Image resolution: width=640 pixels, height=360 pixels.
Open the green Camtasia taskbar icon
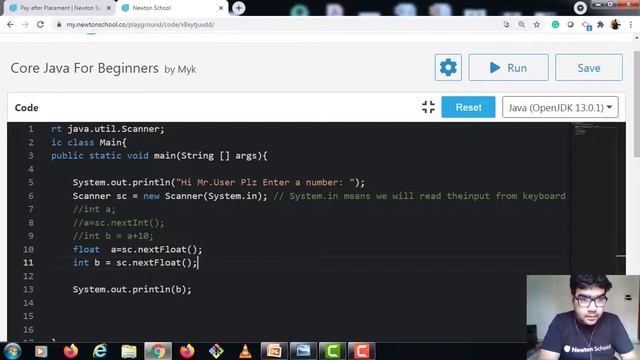pos(332,351)
